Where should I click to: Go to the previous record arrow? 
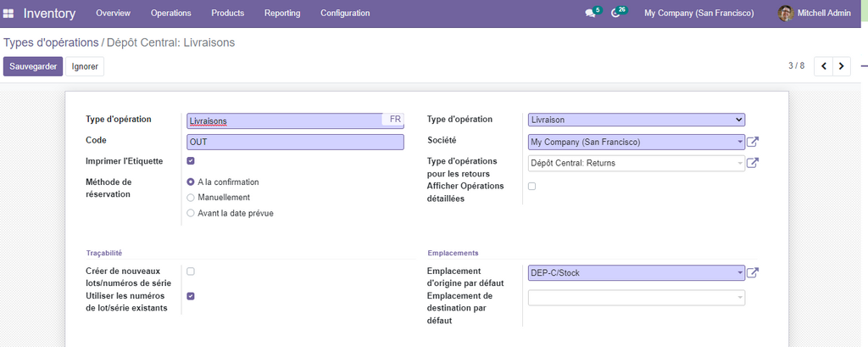pos(823,66)
